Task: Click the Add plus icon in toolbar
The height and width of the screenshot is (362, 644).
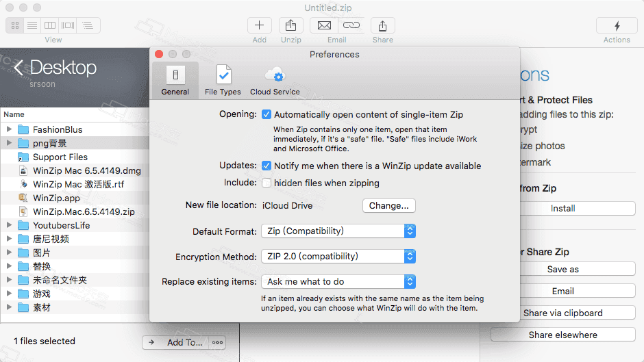Action: click(259, 25)
